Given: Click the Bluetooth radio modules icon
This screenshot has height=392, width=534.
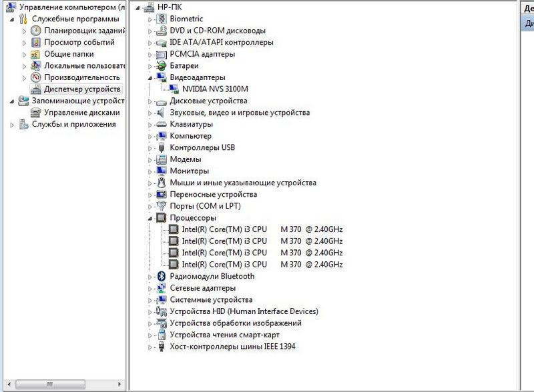Looking at the screenshot, I should click(161, 277).
